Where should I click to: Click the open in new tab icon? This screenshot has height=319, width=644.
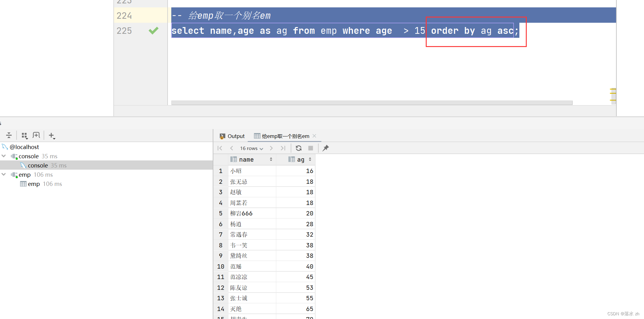36,135
